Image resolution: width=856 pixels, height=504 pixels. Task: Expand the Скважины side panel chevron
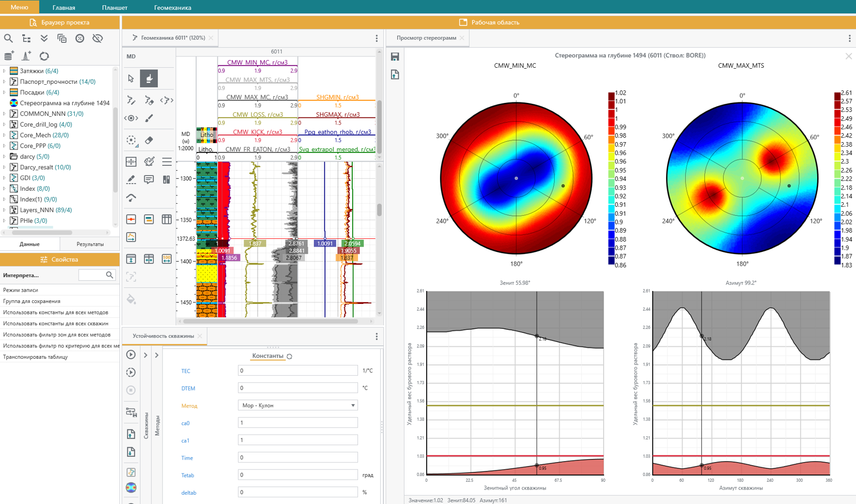coord(146,355)
